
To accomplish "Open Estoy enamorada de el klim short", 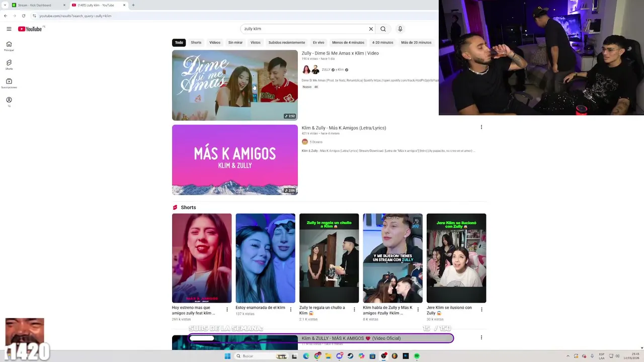I will point(266,258).
